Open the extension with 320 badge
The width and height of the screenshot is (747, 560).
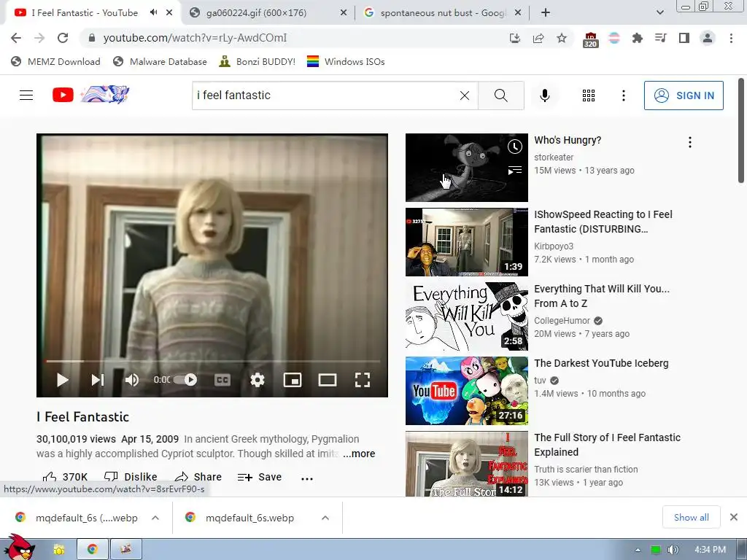coord(590,39)
